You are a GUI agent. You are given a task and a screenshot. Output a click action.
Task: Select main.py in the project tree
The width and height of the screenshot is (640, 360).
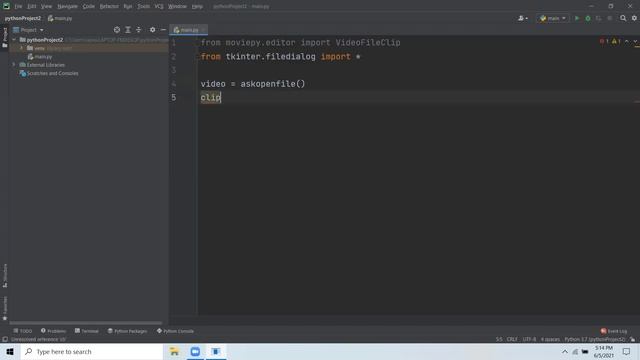pyautogui.click(x=40, y=57)
